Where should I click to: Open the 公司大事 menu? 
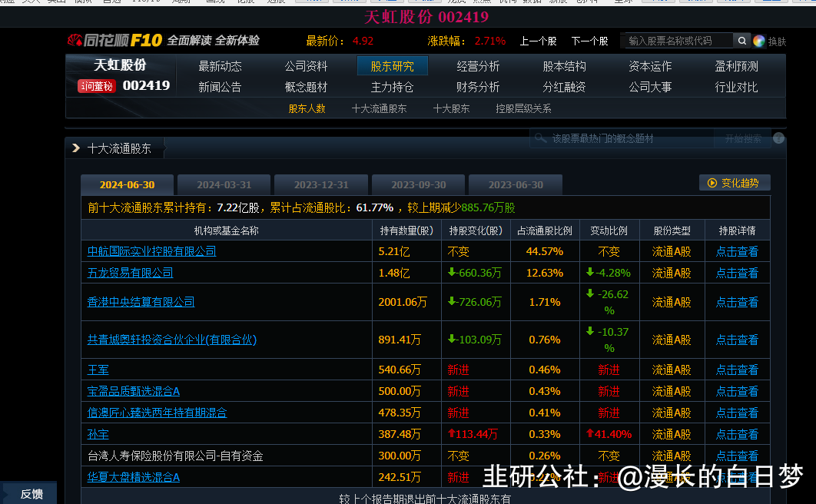tap(650, 88)
